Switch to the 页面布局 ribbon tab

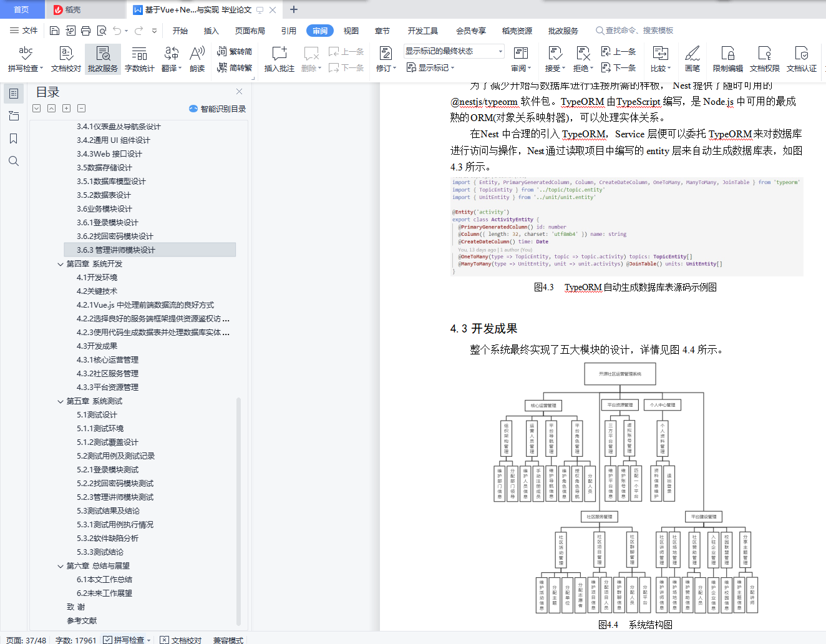(x=250, y=31)
